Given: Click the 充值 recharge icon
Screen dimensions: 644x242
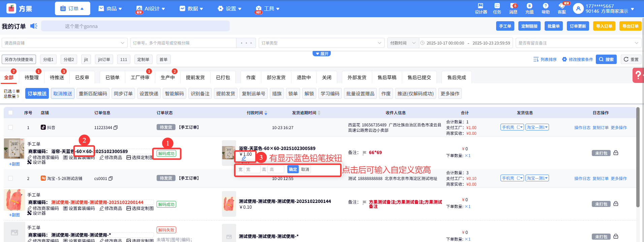Looking at the screenshot, I should click(x=529, y=8).
